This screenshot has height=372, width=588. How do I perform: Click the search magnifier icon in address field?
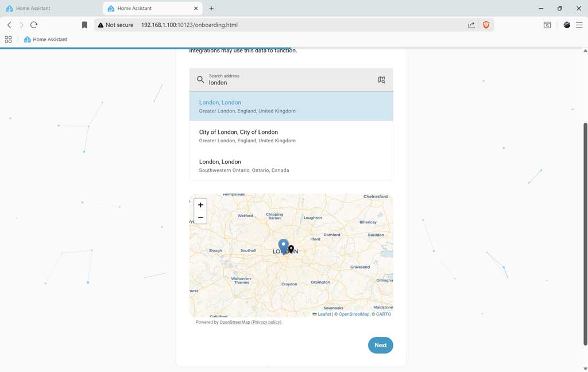click(200, 79)
